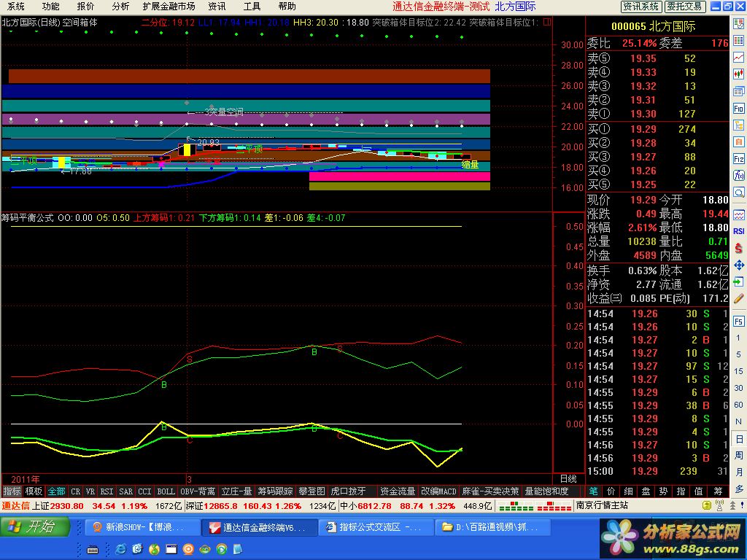
Task: Open the 系统 menu
Action: pos(16,6)
